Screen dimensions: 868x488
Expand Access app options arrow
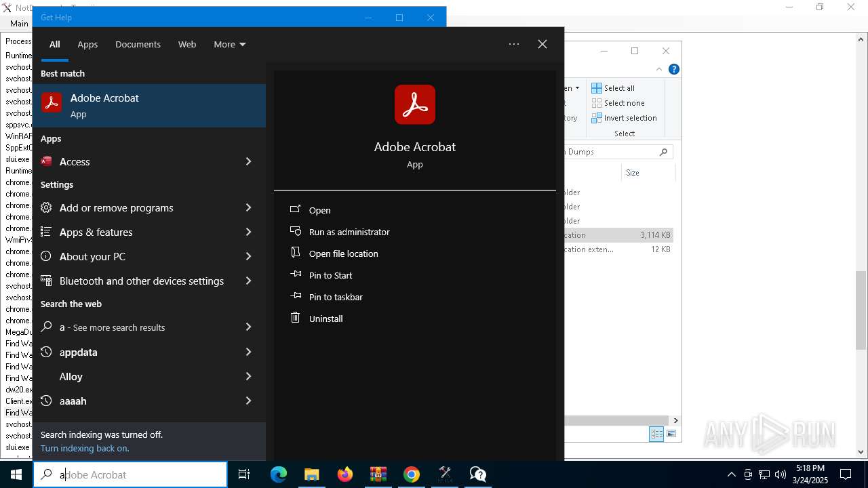(x=248, y=161)
